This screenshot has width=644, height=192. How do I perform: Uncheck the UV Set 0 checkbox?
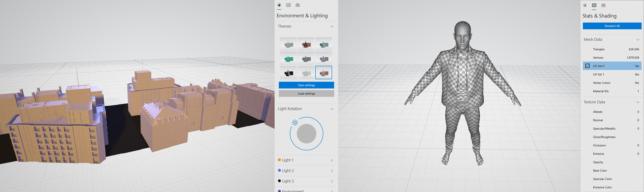(587, 66)
